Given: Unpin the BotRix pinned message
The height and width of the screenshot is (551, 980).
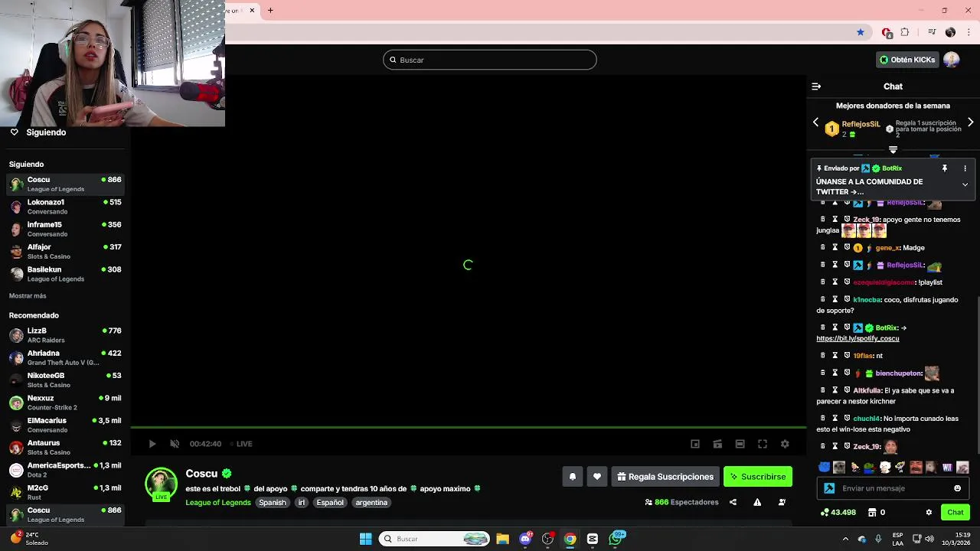Looking at the screenshot, I should pos(945,168).
